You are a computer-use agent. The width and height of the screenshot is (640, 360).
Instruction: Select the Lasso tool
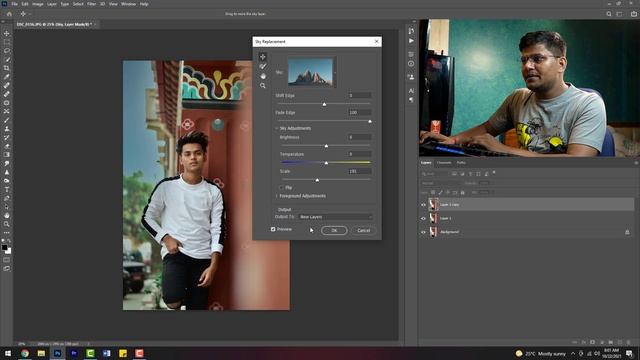point(7,51)
